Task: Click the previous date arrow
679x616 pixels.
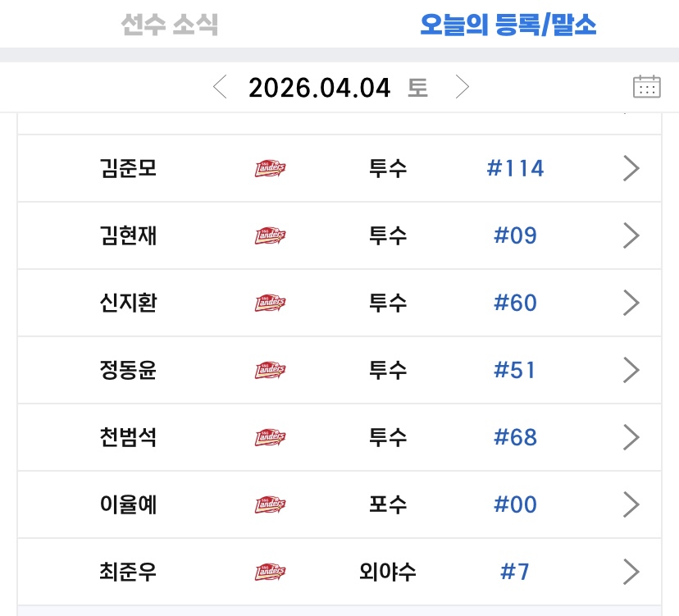Action: [x=219, y=86]
